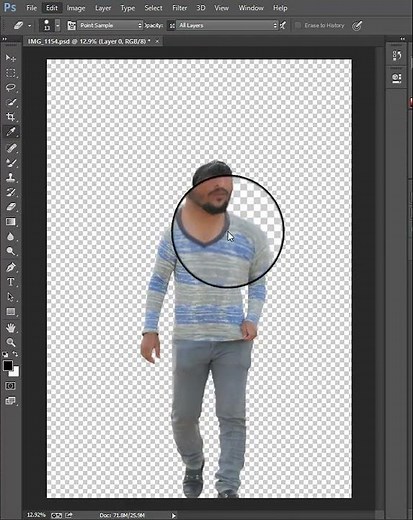Click the share icon in status bar

point(69,515)
